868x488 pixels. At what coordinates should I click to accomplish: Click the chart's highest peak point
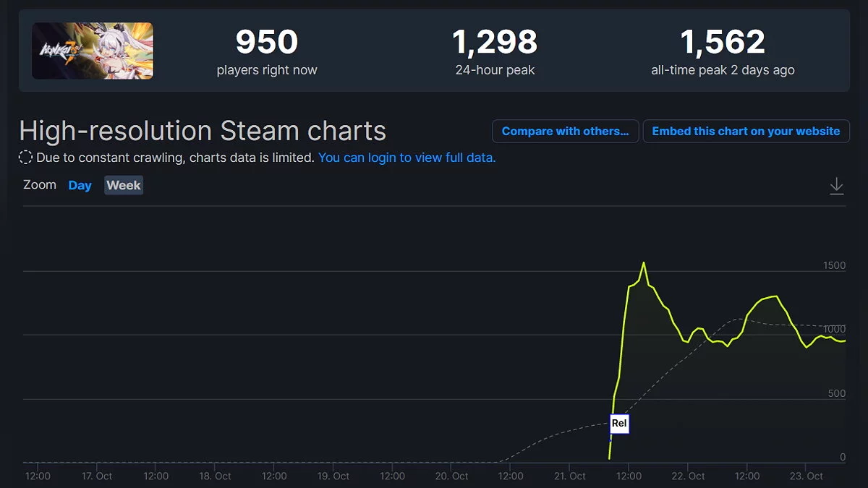coord(644,263)
